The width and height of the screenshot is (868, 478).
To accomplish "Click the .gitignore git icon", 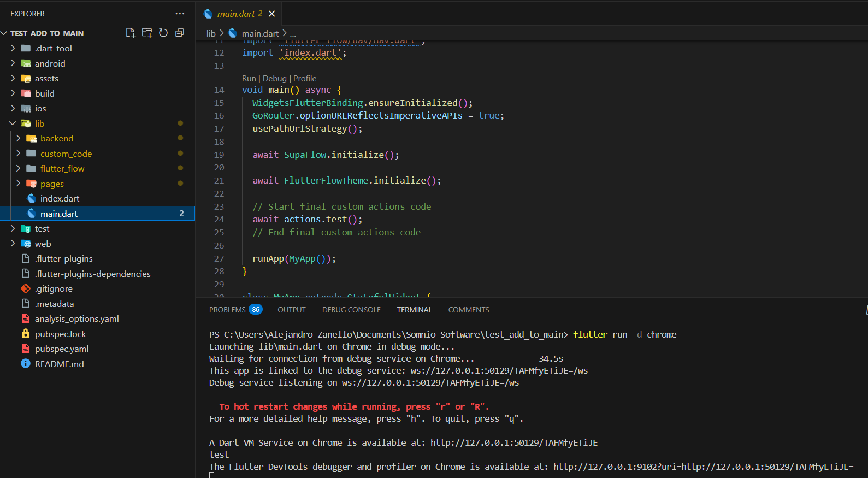I will pyautogui.click(x=26, y=288).
